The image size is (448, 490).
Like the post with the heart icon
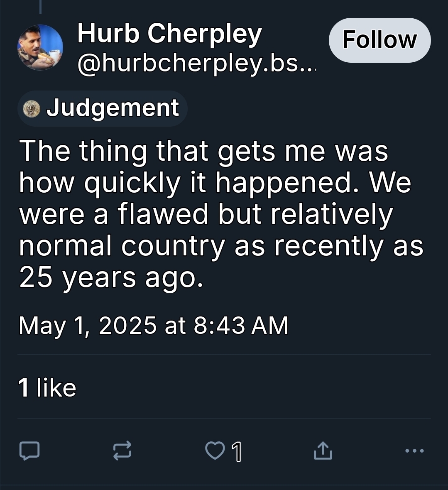point(215,451)
